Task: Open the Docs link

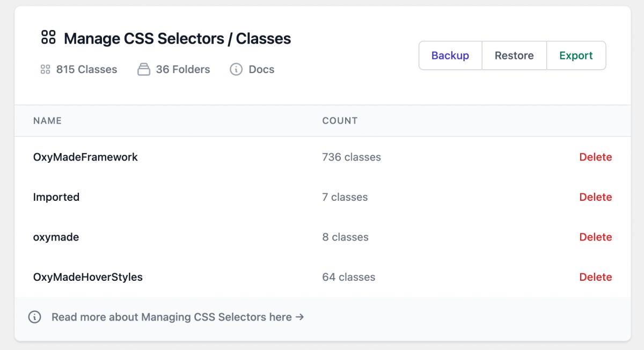Action: click(261, 69)
